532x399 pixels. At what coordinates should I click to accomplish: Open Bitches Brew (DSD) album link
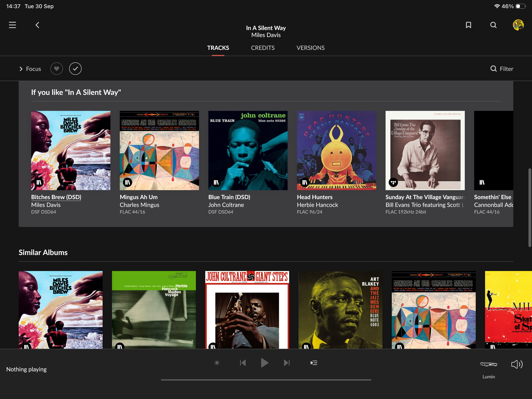coord(56,197)
